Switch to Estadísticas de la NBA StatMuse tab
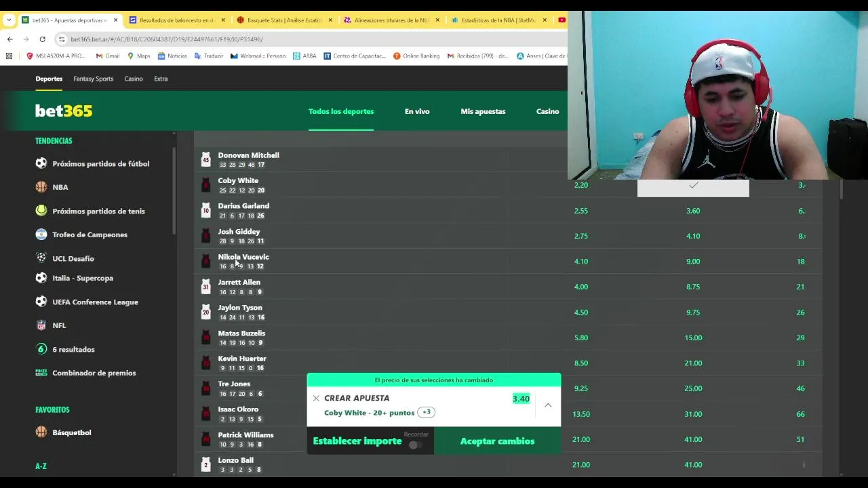868x488 pixels. point(498,20)
